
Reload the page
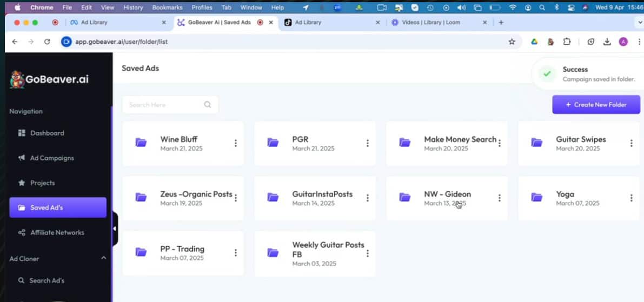pyautogui.click(x=47, y=42)
